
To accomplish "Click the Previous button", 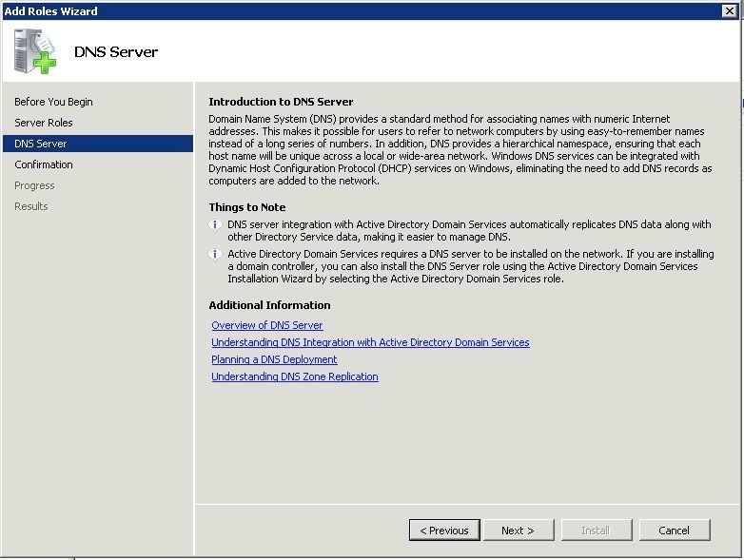I will point(444,531).
